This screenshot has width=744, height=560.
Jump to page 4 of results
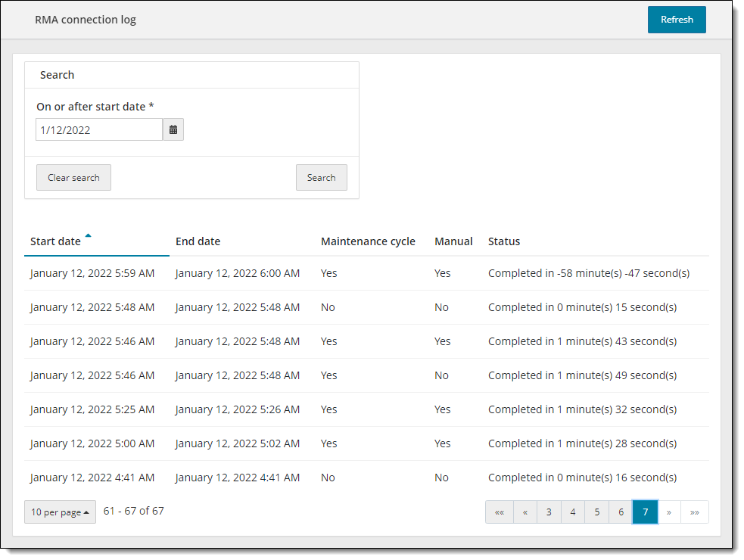tap(573, 512)
